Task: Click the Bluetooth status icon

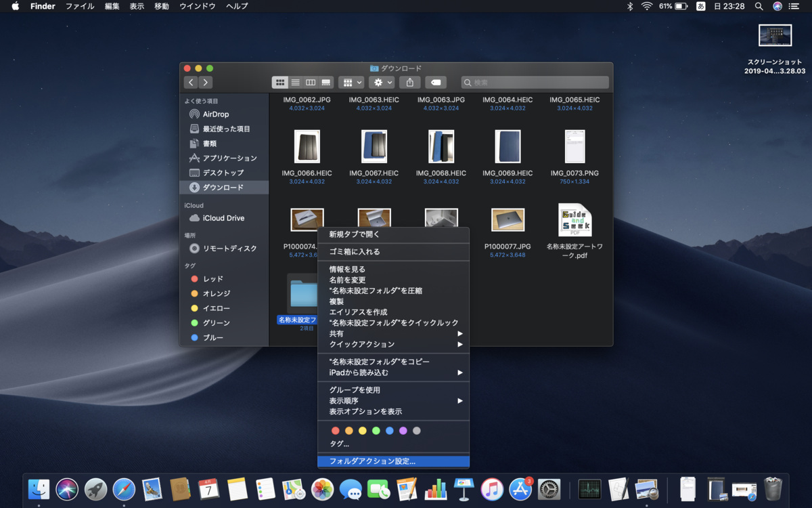Action: (x=629, y=6)
